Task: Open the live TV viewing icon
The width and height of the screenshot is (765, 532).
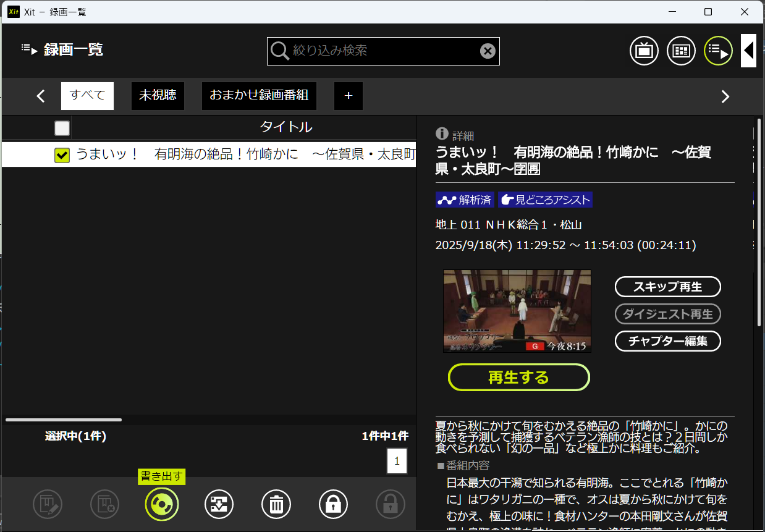Action: coord(644,51)
